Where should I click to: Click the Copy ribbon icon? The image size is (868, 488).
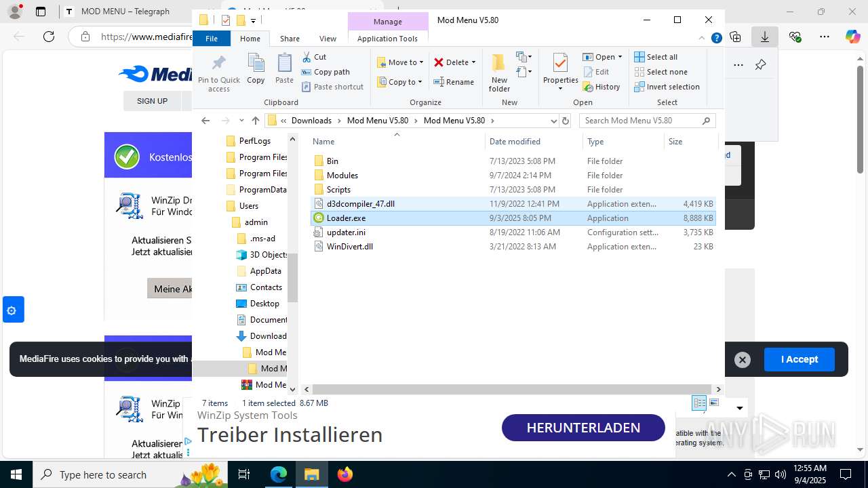(x=256, y=69)
